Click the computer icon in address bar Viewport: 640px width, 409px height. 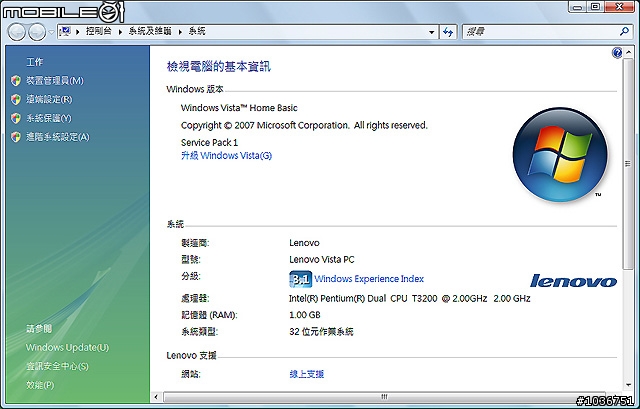pyautogui.click(x=65, y=31)
